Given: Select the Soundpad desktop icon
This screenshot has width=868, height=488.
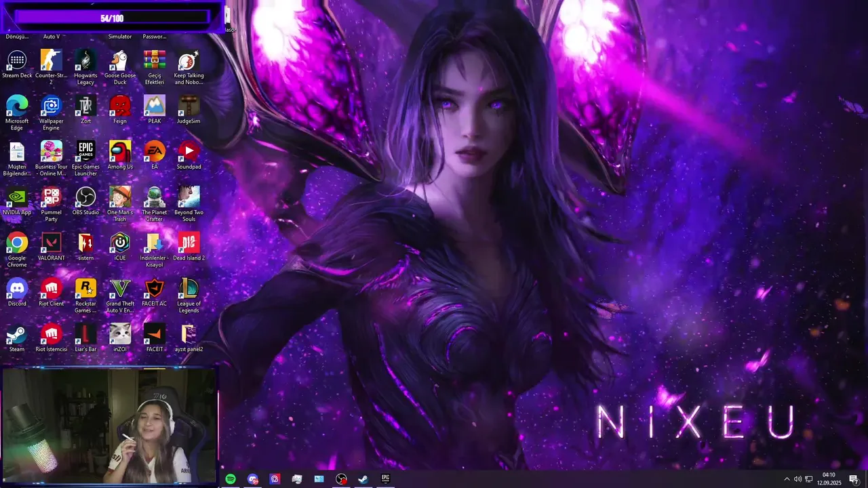Looking at the screenshot, I should coord(189,155).
